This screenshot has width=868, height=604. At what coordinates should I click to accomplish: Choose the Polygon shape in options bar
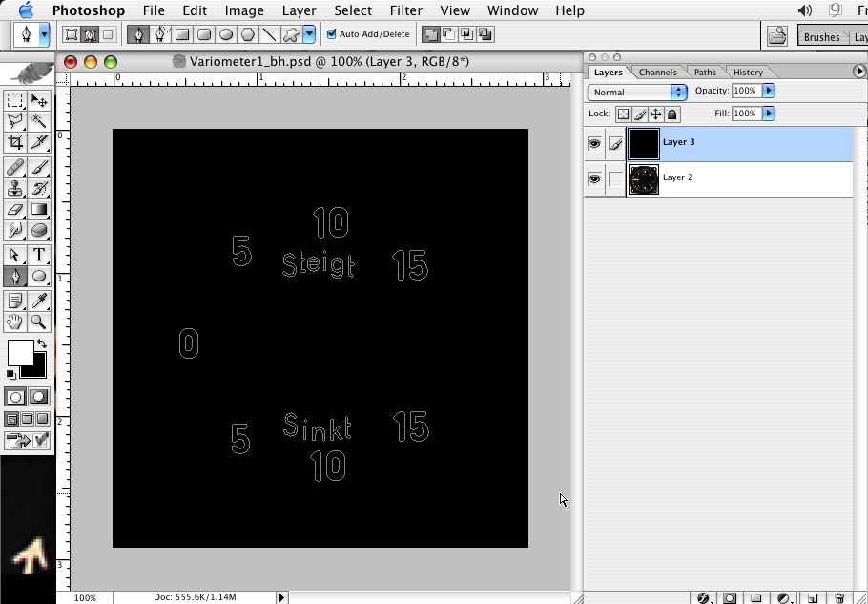(248, 34)
